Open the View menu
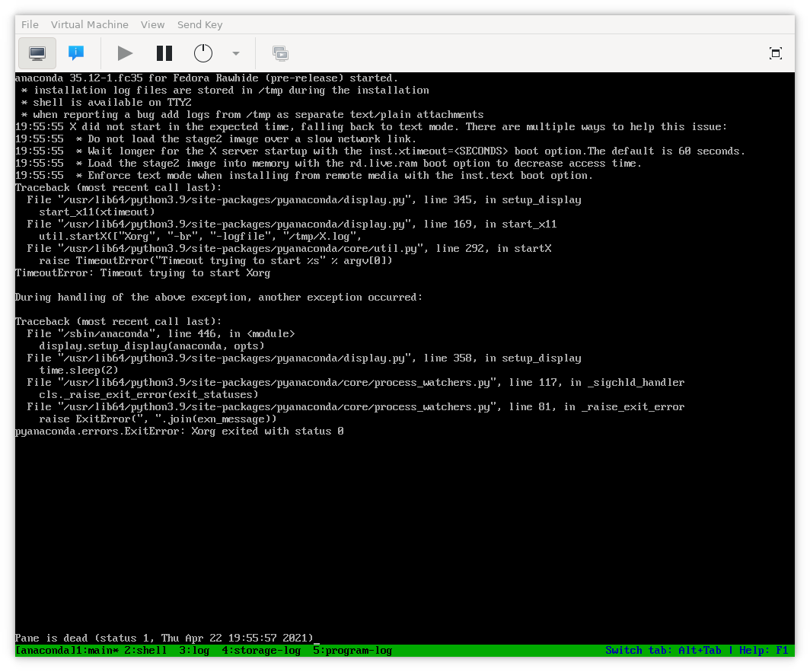The height and width of the screenshot is (672, 810). click(x=152, y=25)
